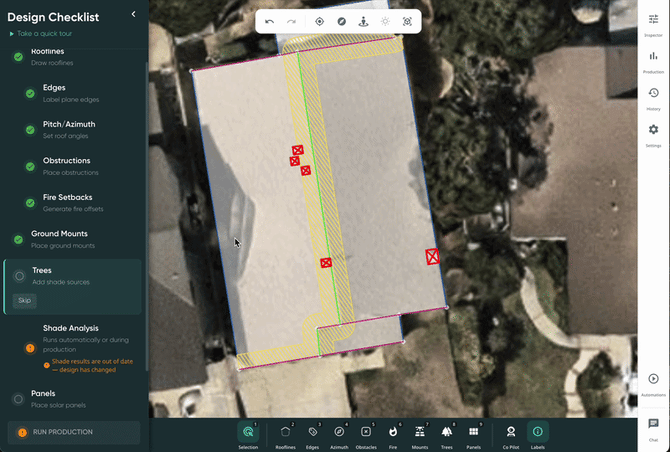Open the Ground Mounts checklist step
Screen dimensions: 670x452
pos(73,239)
